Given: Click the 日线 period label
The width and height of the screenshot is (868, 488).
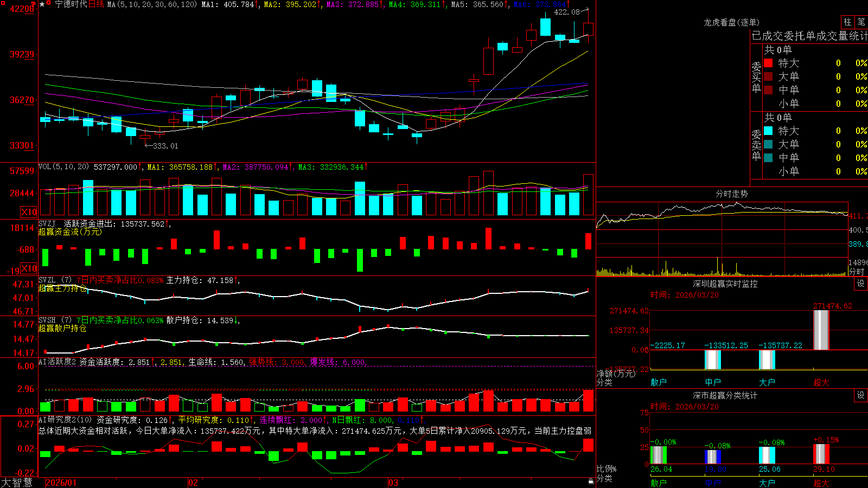Looking at the screenshot, I should pyautogui.click(x=96, y=4).
